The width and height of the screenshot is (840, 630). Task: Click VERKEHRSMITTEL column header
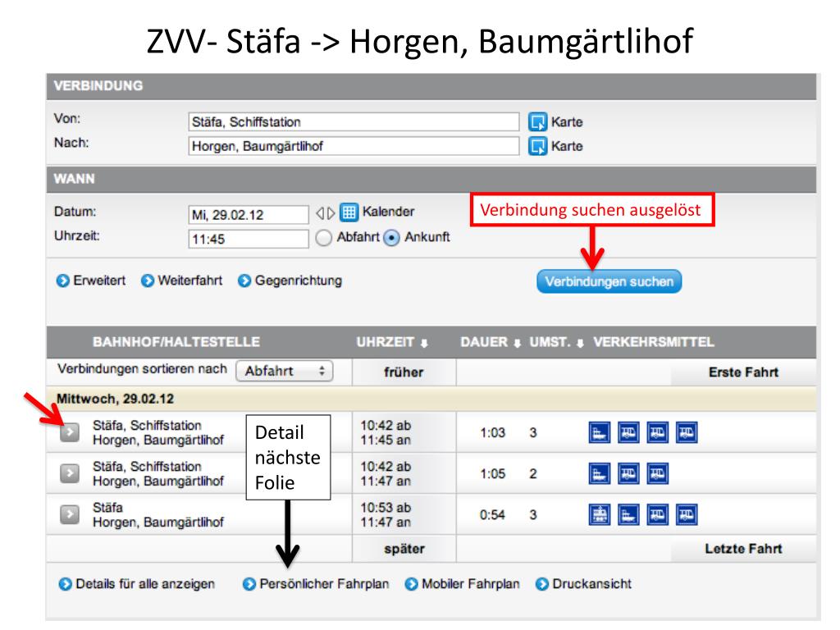click(x=654, y=342)
